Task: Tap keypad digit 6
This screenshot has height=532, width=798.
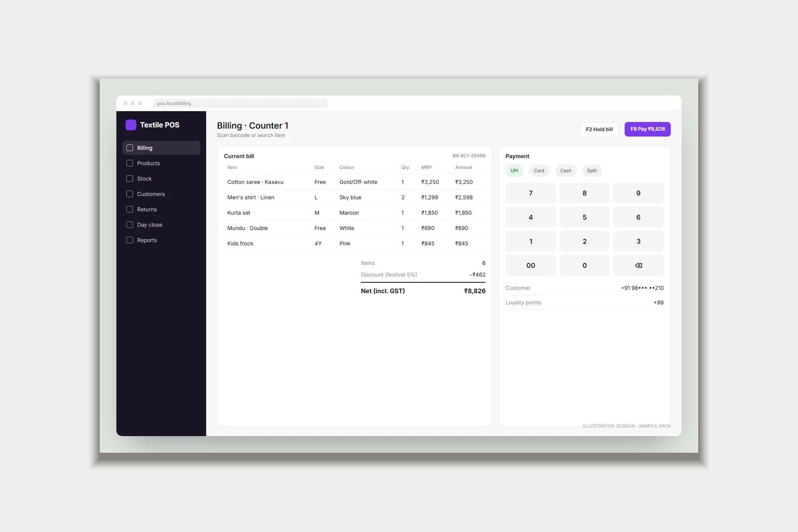Action: (x=638, y=217)
